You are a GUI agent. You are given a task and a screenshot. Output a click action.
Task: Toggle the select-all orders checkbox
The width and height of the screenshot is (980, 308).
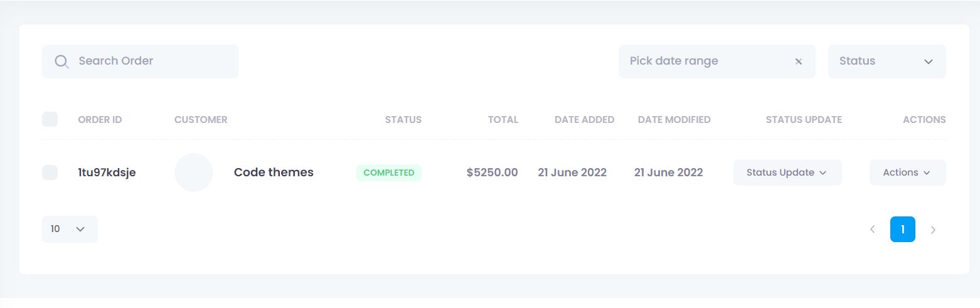[50, 119]
